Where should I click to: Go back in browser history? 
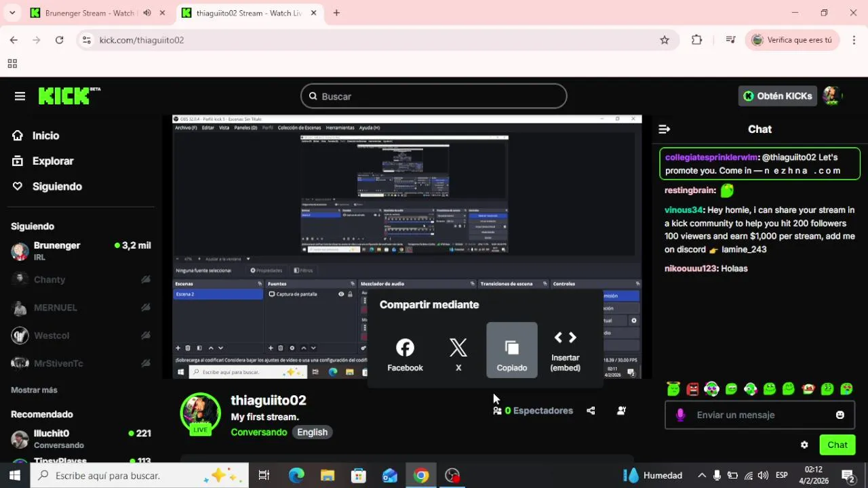tap(14, 40)
